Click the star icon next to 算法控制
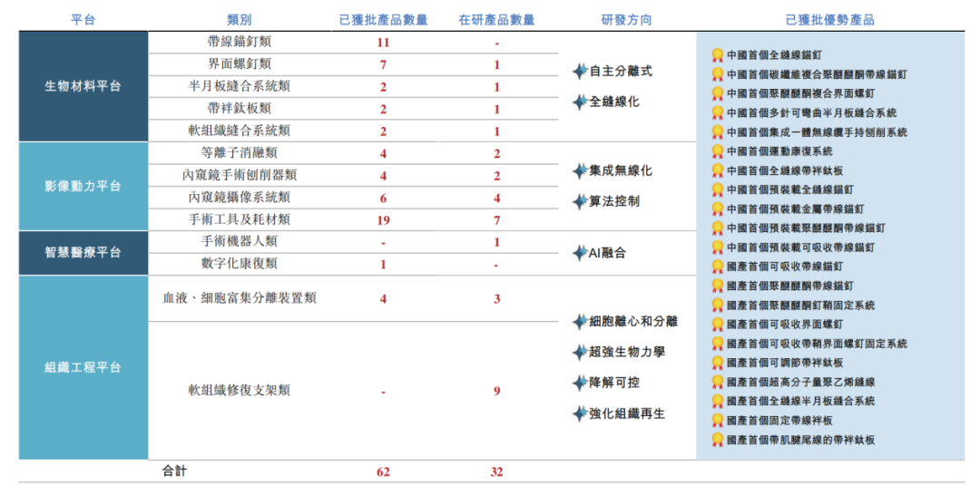This screenshot has width=980, height=495. tap(580, 201)
